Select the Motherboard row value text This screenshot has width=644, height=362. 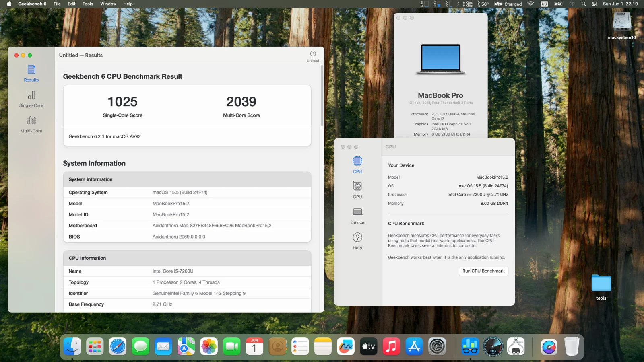[212, 226]
